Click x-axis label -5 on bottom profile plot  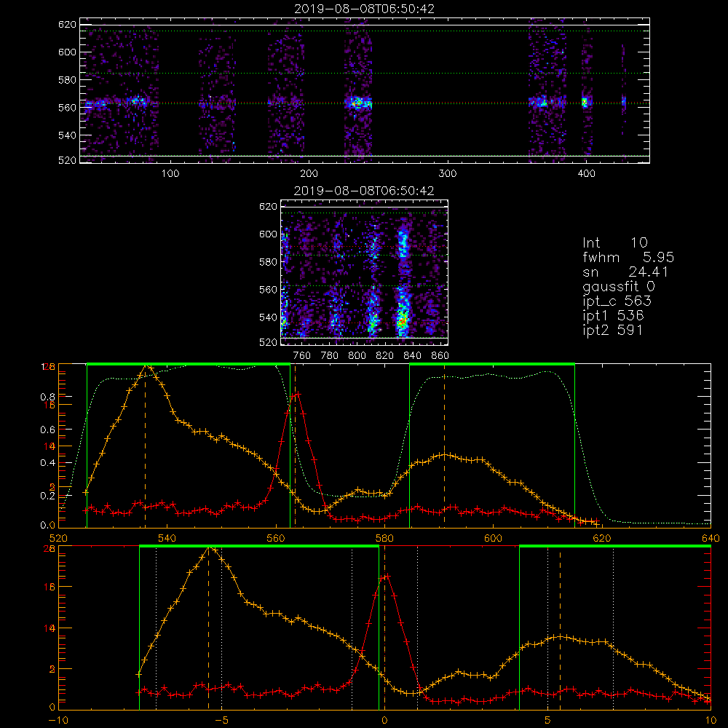pyautogui.click(x=221, y=721)
